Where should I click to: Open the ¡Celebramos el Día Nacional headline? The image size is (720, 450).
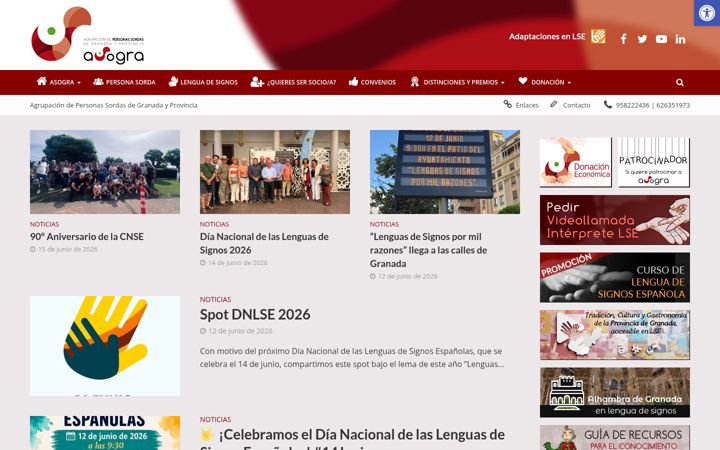tap(353, 438)
